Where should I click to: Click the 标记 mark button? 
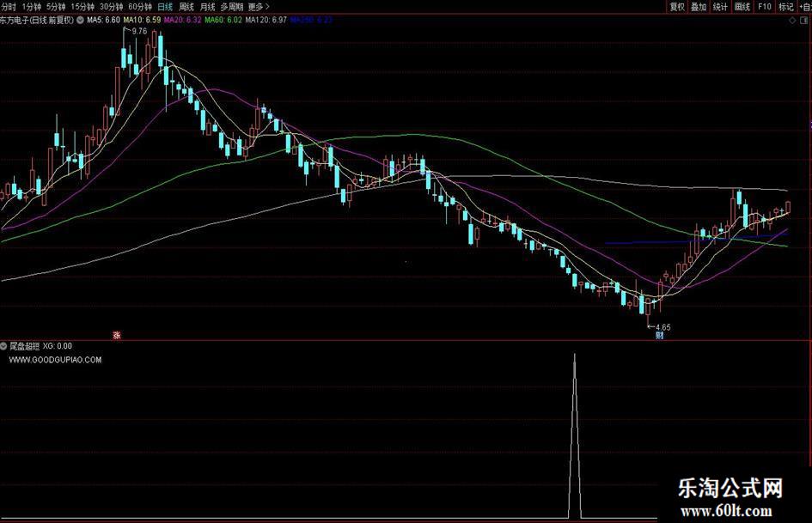point(785,7)
